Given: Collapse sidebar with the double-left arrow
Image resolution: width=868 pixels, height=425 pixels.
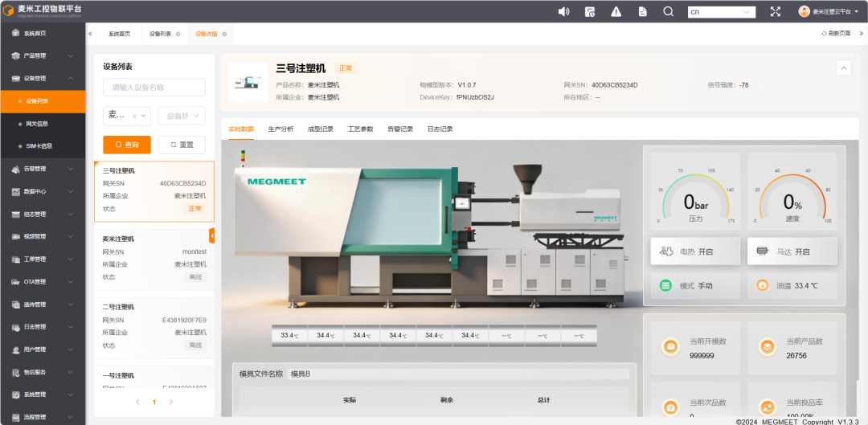Looking at the screenshot, I should (x=90, y=34).
